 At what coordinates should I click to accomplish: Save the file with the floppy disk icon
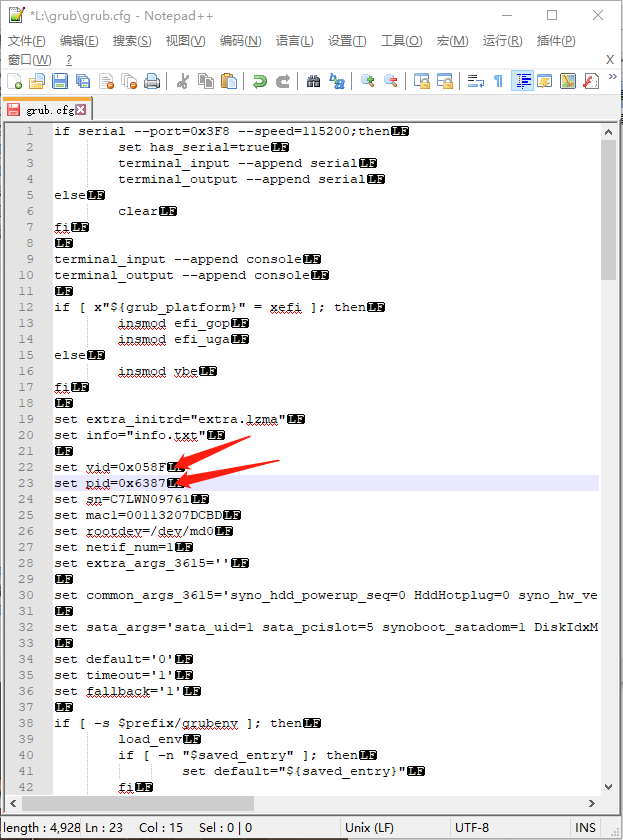point(59,81)
